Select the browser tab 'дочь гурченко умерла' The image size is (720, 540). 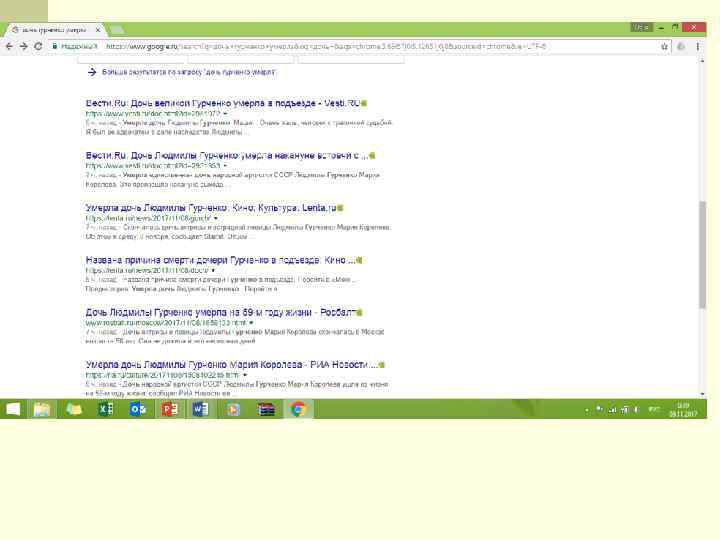[x=54, y=30]
